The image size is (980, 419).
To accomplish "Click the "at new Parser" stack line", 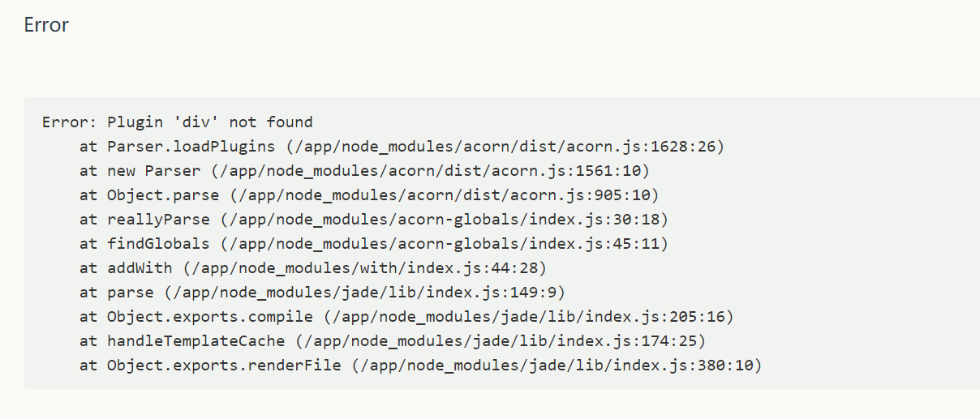I will [x=364, y=171].
